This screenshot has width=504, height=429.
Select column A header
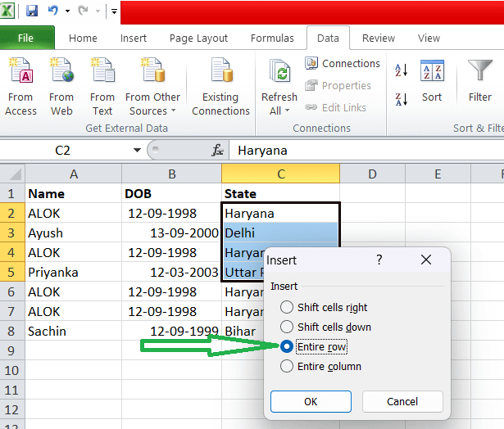point(74,174)
